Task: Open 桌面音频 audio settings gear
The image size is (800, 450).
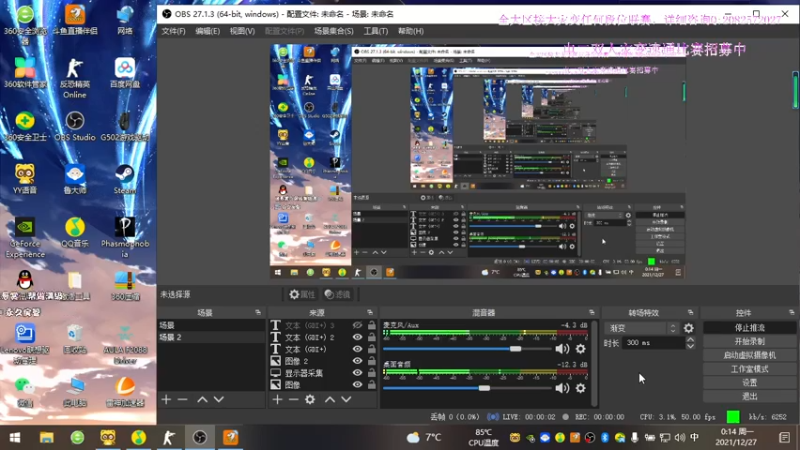Action: point(581,388)
